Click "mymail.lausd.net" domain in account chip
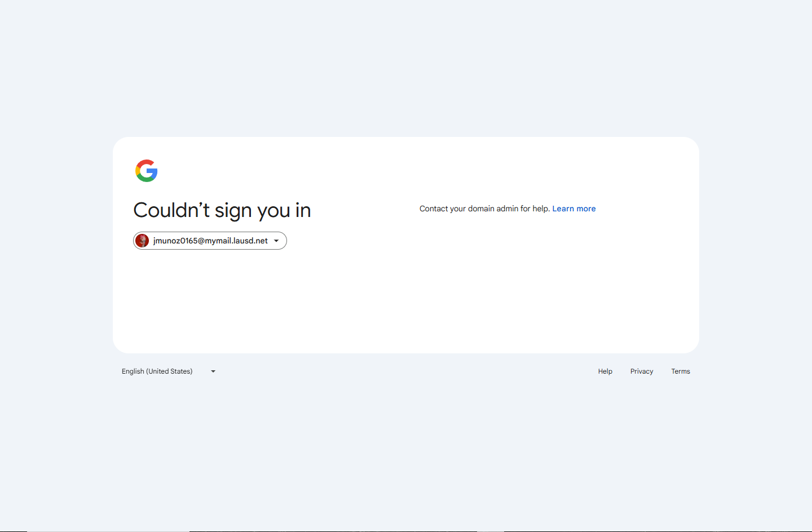Image resolution: width=812 pixels, height=532 pixels. tap(236, 241)
